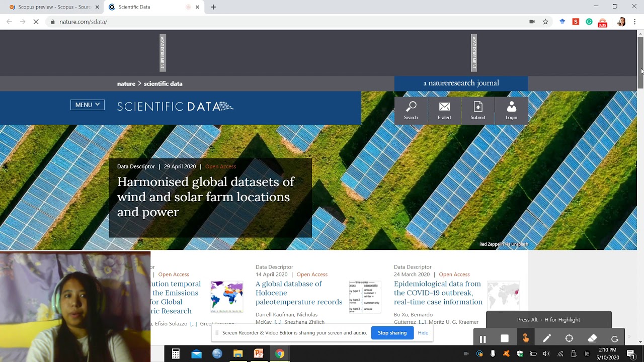Click the Chrome taskbar icon
This screenshot has width=644, height=362.
280,354
